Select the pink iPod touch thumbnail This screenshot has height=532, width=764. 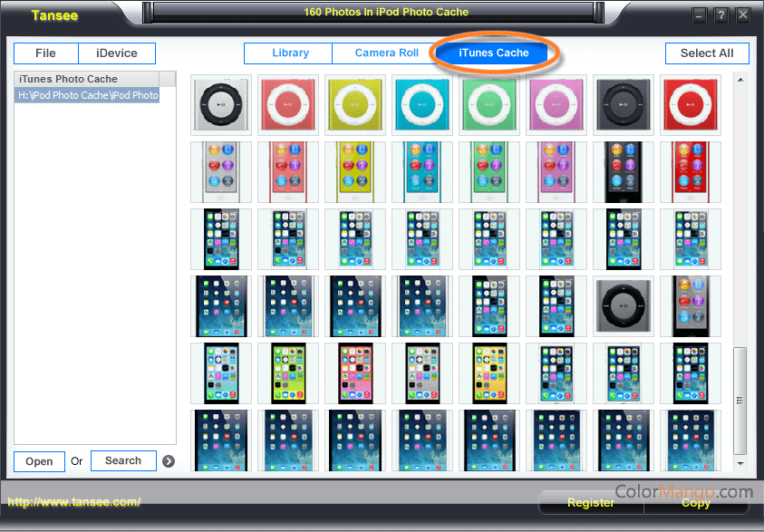pos(355,372)
